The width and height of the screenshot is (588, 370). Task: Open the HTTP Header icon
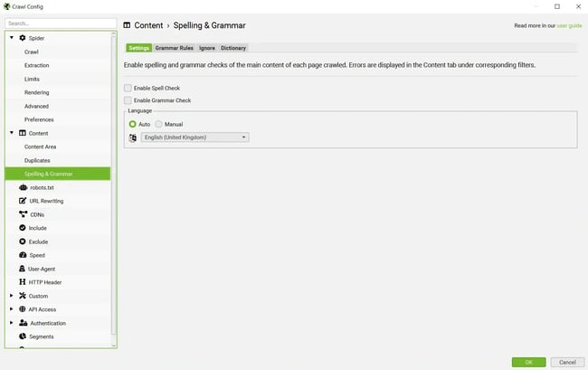pyautogui.click(x=23, y=282)
